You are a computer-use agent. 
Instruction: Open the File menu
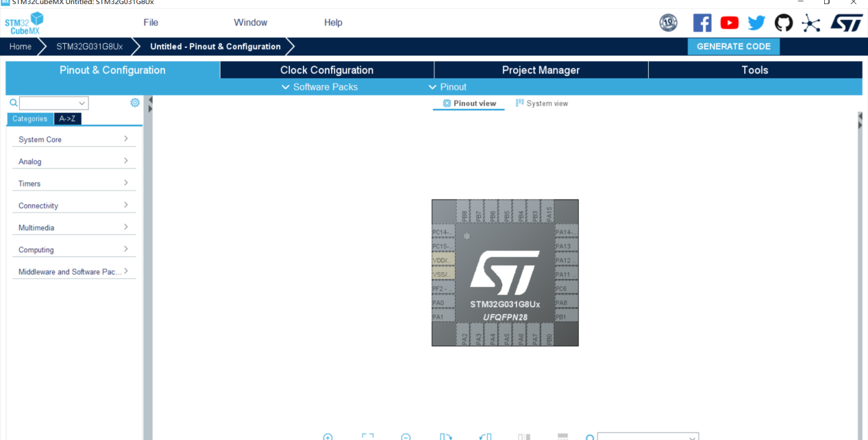coord(151,23)
